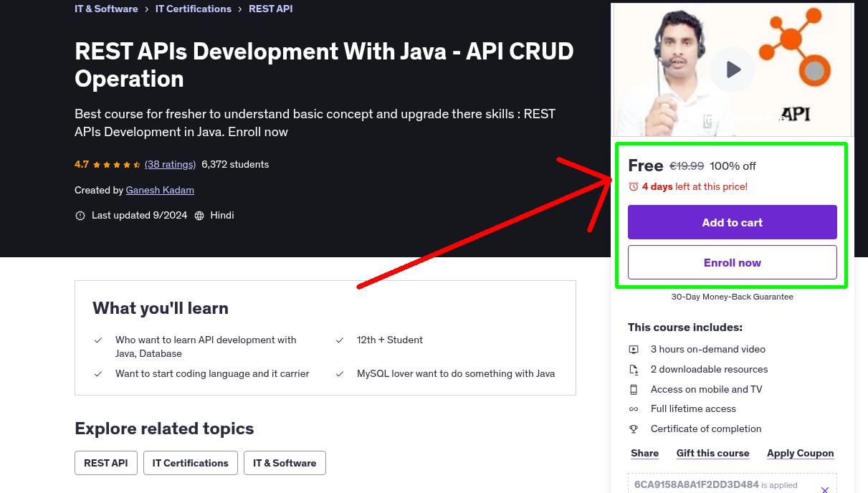The width and height of the screenshot is (868, 493).
Task: Click the 'Access on mobile and TV' text
Action: click(x=707, y=389)
